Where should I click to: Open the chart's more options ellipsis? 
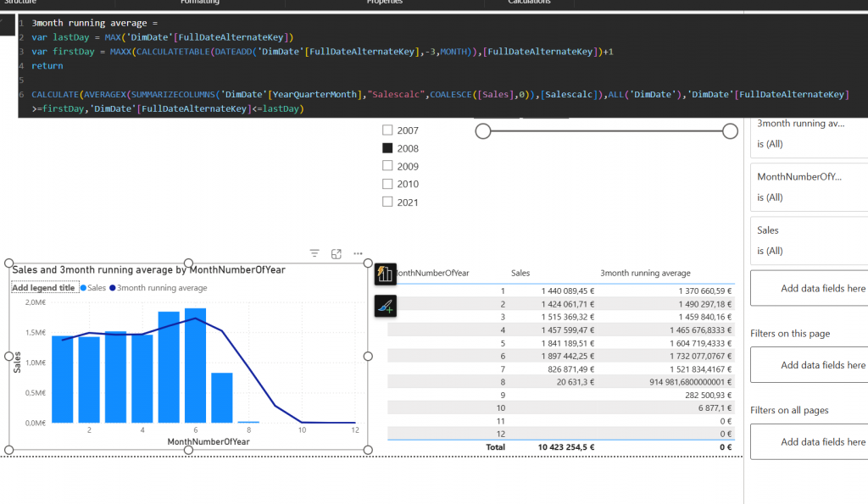(x=358, y=253)
